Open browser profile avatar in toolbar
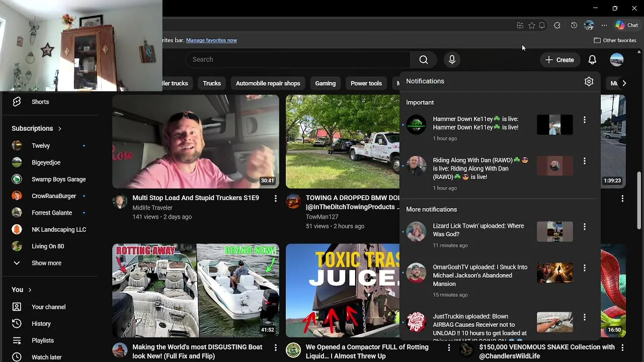This screenshot has width=644, height=362. [x=589, y=25]
